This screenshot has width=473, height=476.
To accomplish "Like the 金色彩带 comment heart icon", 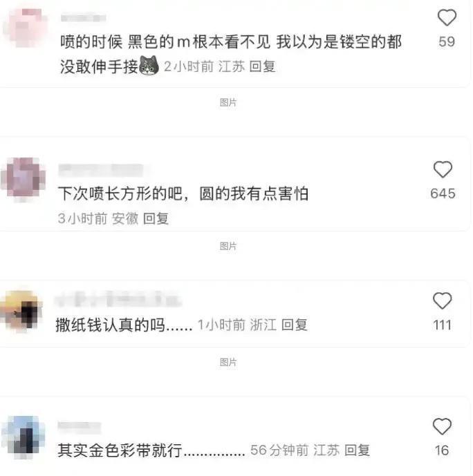I will 442,426.
